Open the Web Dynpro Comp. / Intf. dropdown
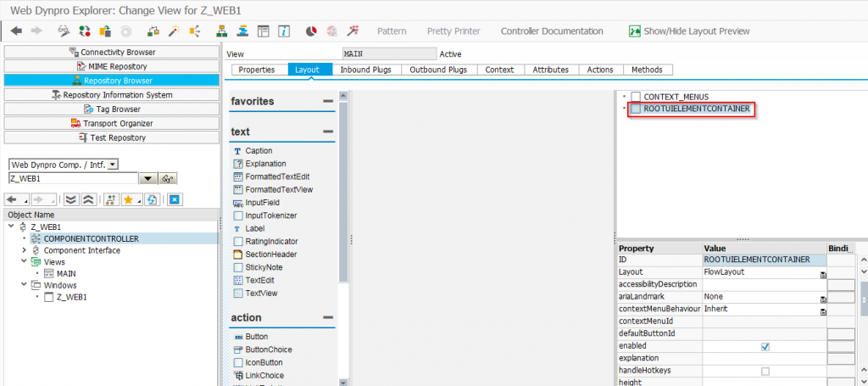The width and height of the screenshot is (868, 386). 113,165
